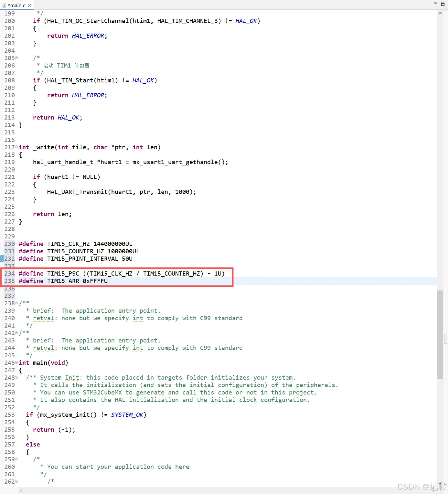Close the *main.c editor tab

point(30,5)
